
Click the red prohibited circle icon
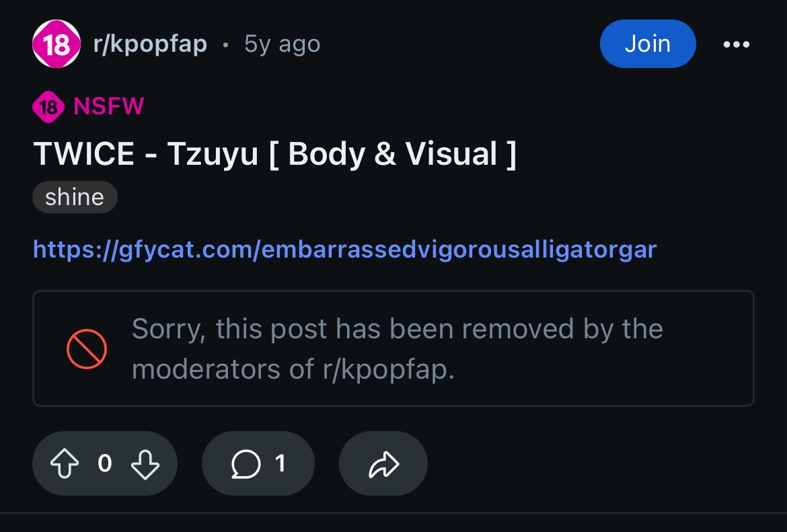pyautogui.click(x=86, y=349)
